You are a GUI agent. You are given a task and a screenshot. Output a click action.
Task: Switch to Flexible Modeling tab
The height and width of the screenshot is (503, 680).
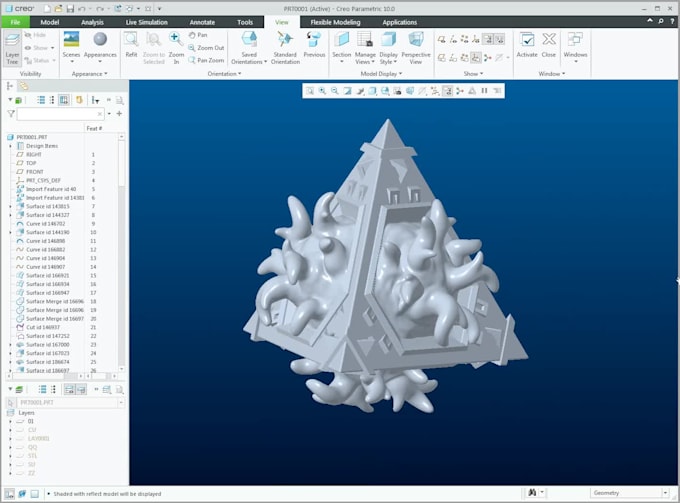click(335, 22)
